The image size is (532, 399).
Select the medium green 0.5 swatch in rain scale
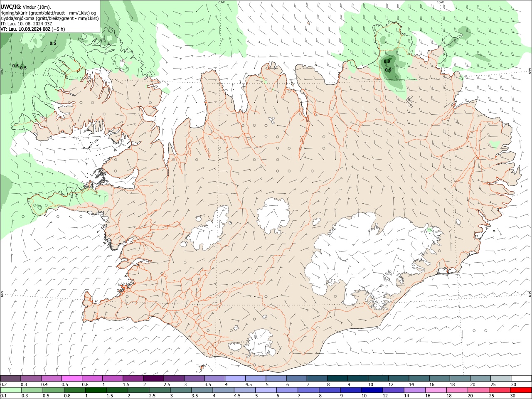click(x=54, y=390)
